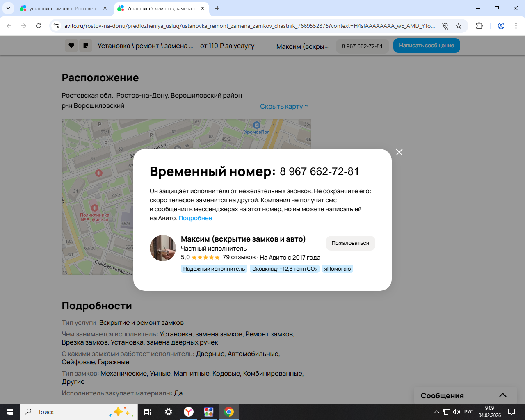
Task: Bookmark this page with star icon
Action: pos(459,26)
